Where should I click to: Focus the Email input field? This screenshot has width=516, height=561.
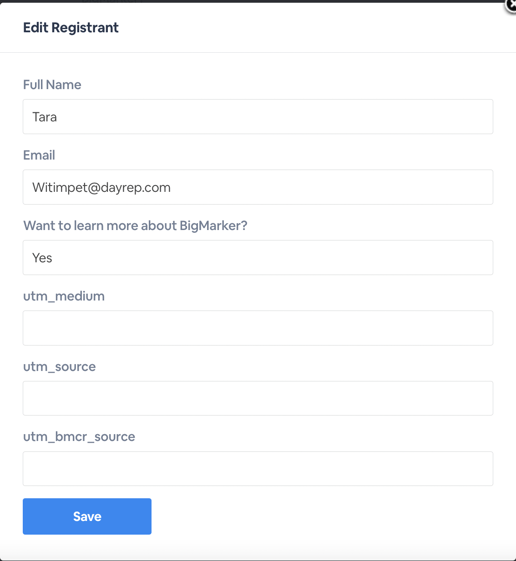tap(258, 187)
